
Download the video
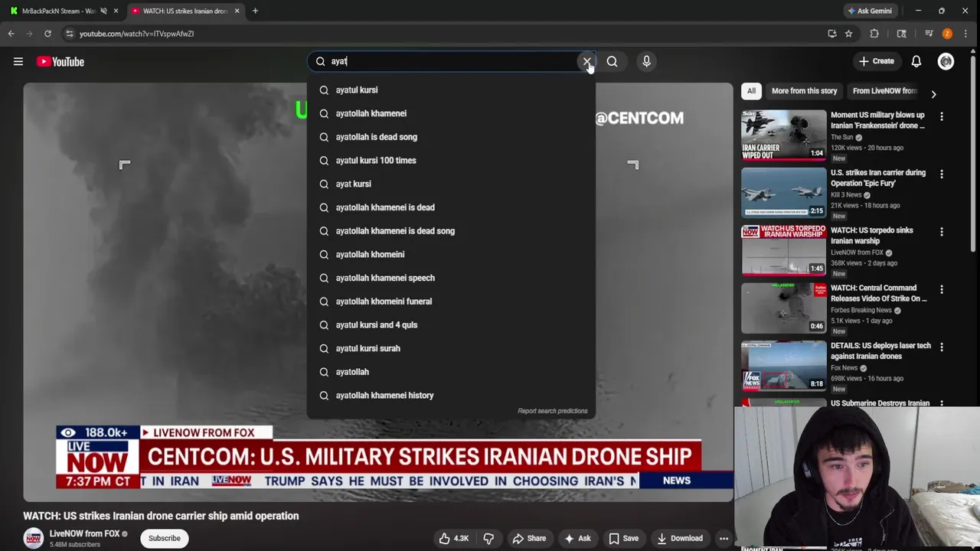tap(680, 538)
